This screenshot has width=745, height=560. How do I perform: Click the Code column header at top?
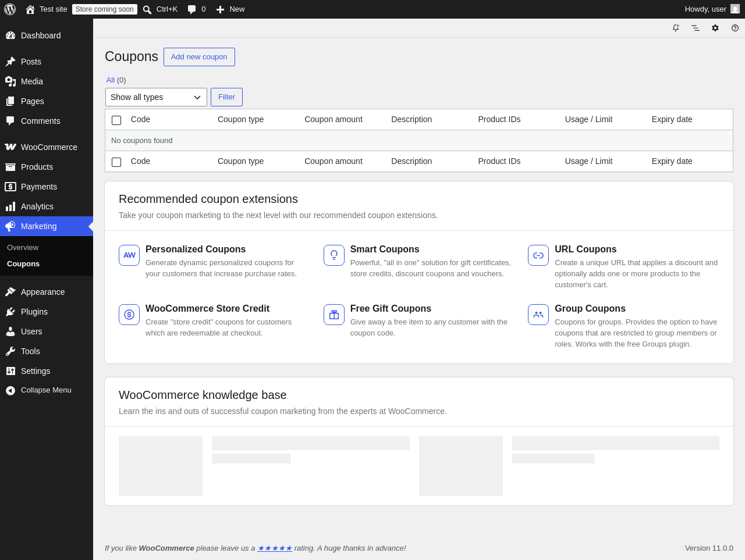(140, 119)
